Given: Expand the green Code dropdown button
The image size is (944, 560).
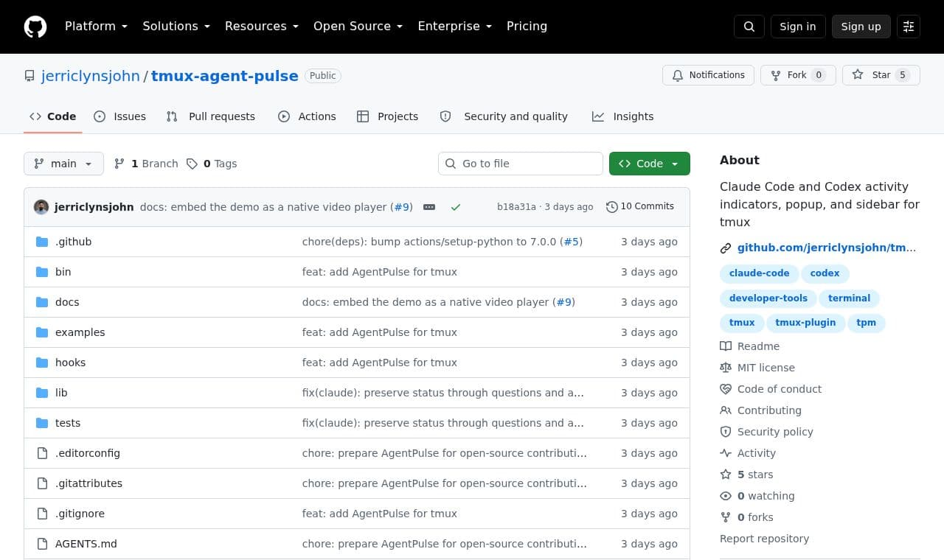Looking at the screenshot, I should [x=650, y=164].
